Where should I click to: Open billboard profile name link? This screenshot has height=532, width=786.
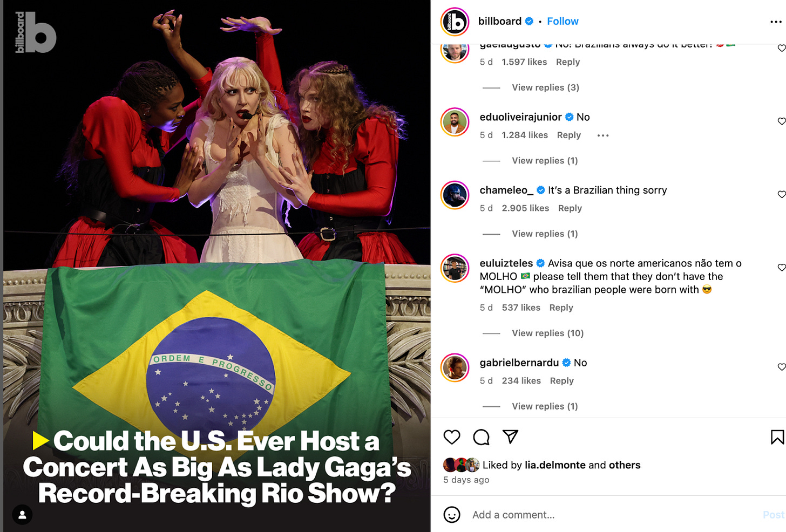pyautogui.click(x=500, y=21)
